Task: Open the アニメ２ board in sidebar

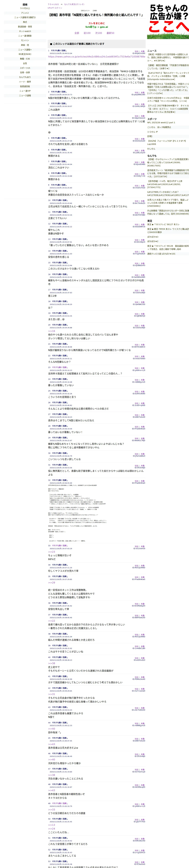Action: click(25, 13)
